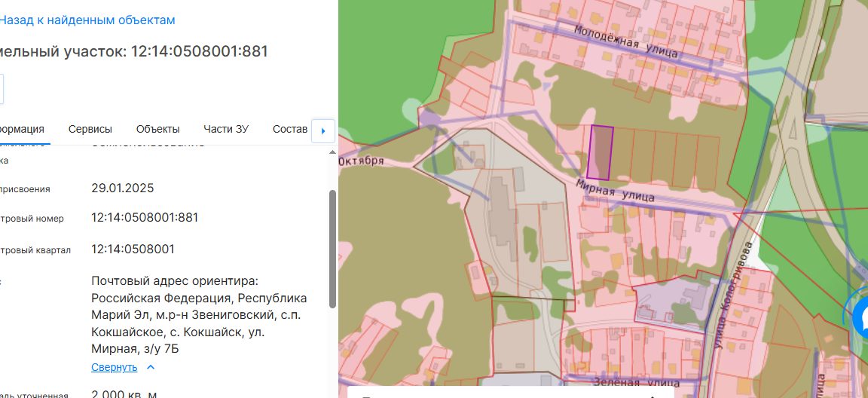Viewport: 868px width, 398px height.
Task: Select the Информация tab
Action: click(x=22, y=130)
